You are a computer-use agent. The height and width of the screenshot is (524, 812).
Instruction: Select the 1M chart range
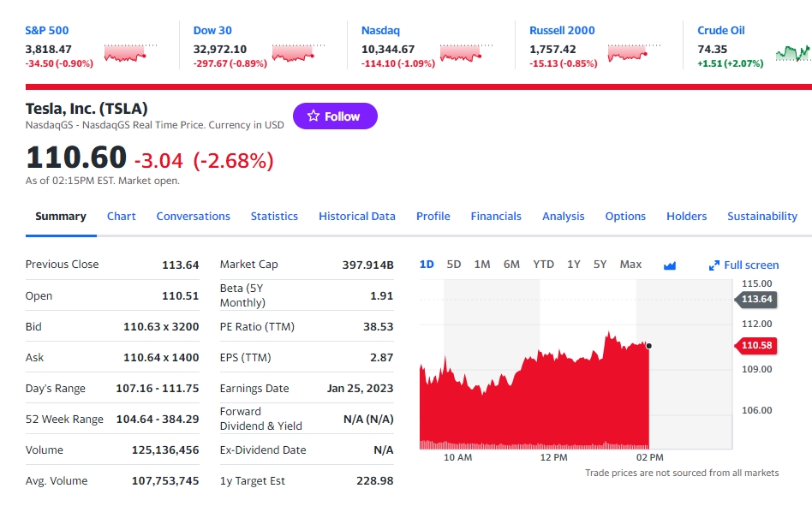pos(482,265)
